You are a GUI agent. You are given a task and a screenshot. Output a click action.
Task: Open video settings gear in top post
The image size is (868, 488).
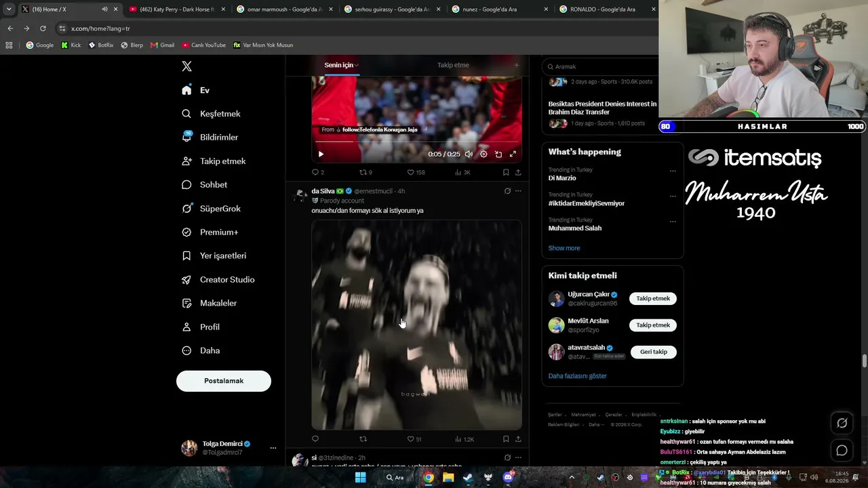tap(484, 154)
